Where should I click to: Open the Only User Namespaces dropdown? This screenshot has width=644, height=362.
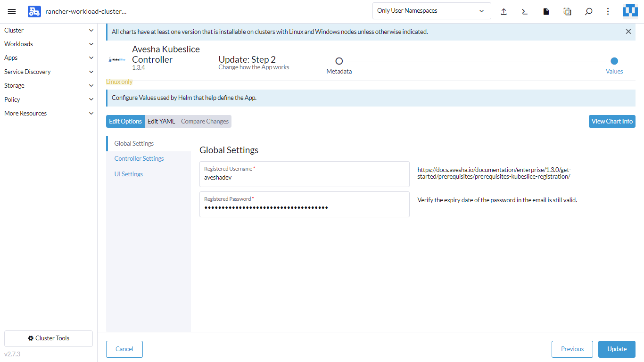431,11
